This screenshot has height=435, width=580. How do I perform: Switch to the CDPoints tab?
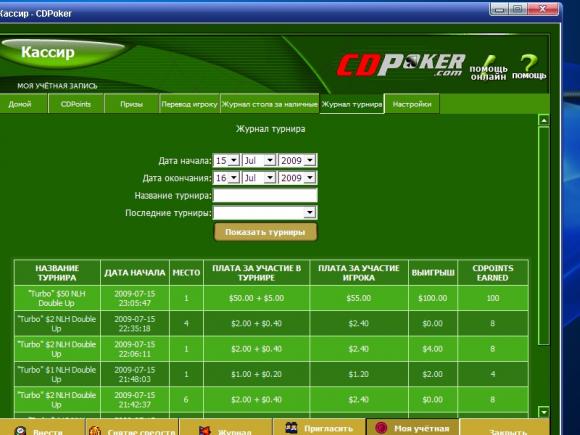tap(76, 104)
